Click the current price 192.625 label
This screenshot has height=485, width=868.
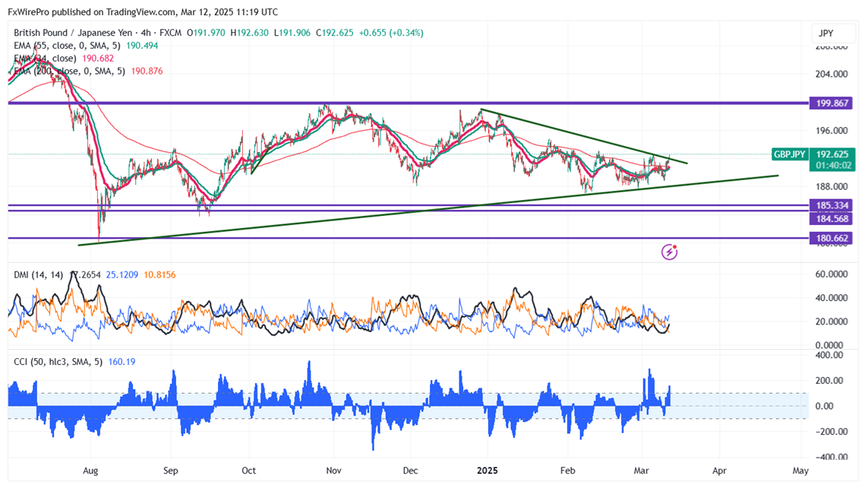(832, 154)
